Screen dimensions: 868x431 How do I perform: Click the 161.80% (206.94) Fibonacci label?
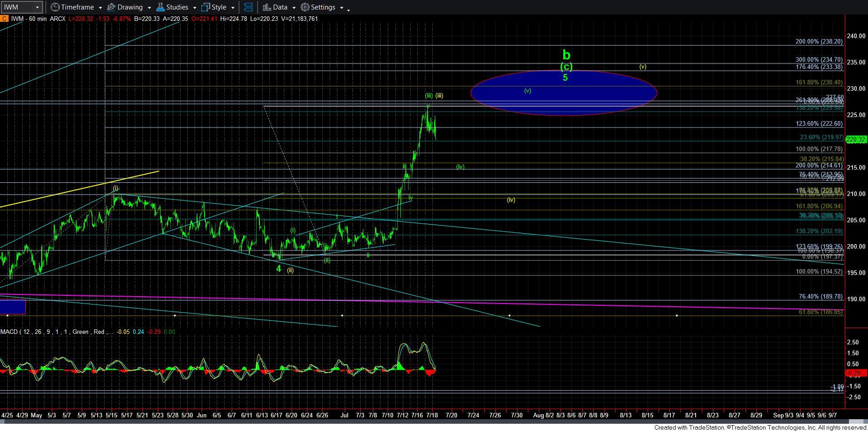[819, 206]
